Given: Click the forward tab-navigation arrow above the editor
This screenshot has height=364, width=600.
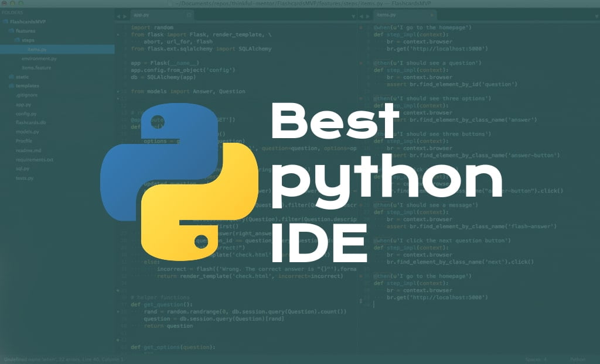Looking at the screenshot, I should coord(125,15).
